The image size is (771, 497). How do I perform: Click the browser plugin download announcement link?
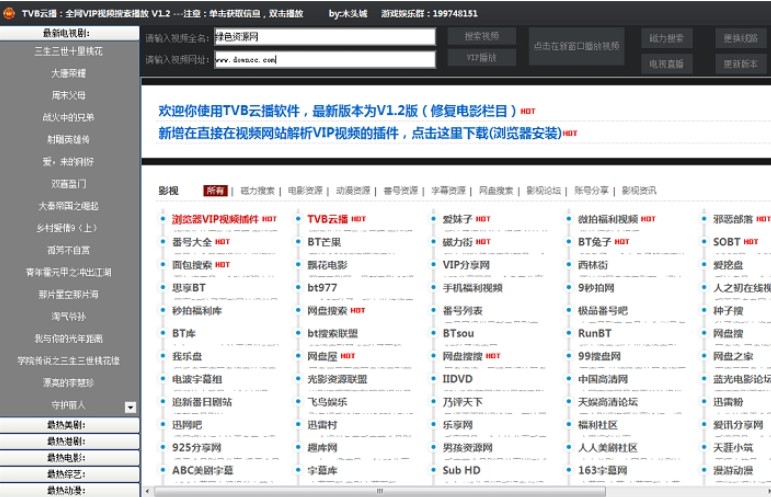tap(360, 133)
